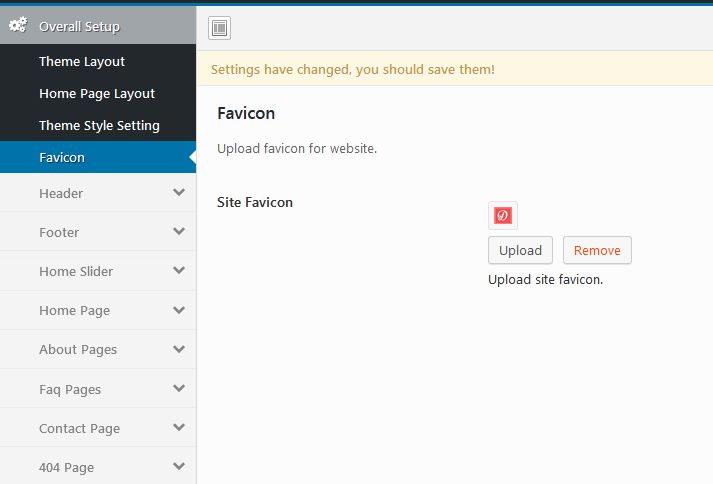Click the expand-all options icon in top bar

pos(220,28)
